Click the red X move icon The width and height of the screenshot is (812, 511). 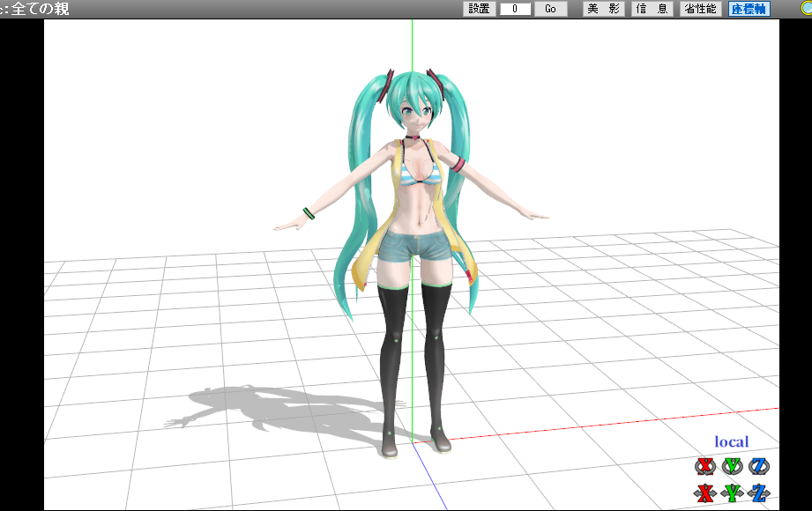pos(704,492)
